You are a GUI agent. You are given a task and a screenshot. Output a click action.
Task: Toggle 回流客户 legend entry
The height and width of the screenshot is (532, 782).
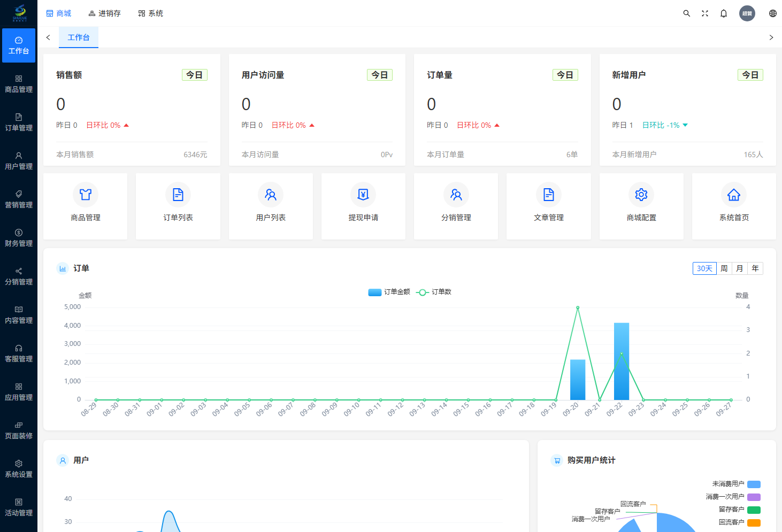click(x=739, y=522)
